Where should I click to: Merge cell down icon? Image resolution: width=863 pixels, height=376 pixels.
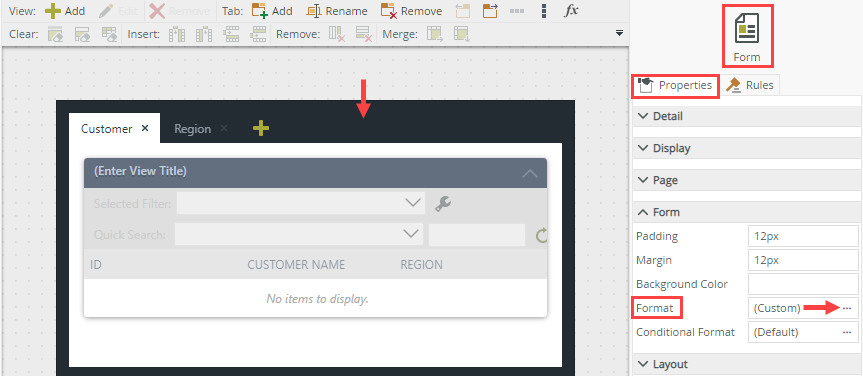point(461,34)
